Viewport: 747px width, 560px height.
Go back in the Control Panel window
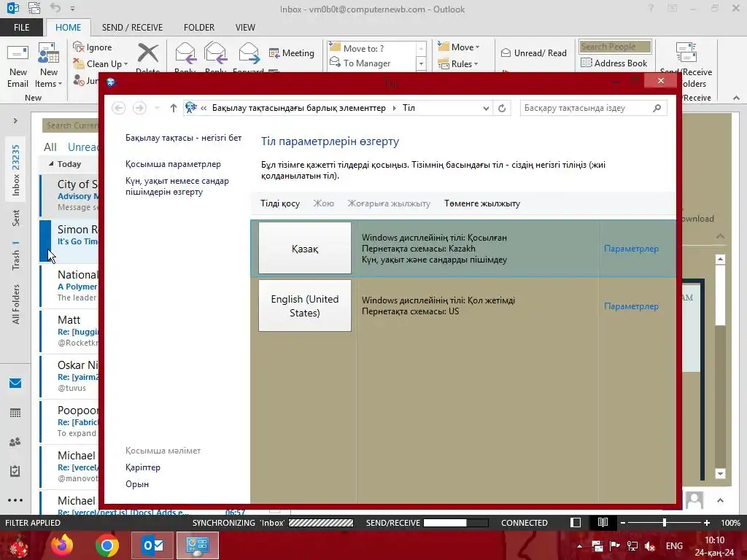119,108
